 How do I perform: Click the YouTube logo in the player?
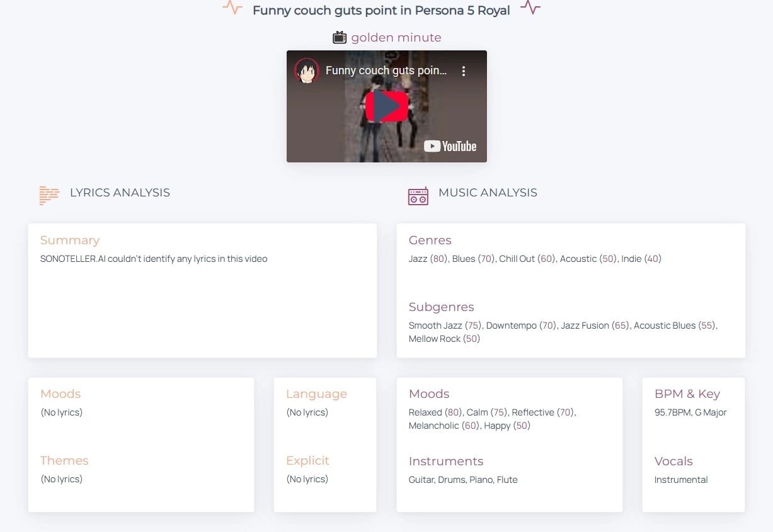pos(450,146)
